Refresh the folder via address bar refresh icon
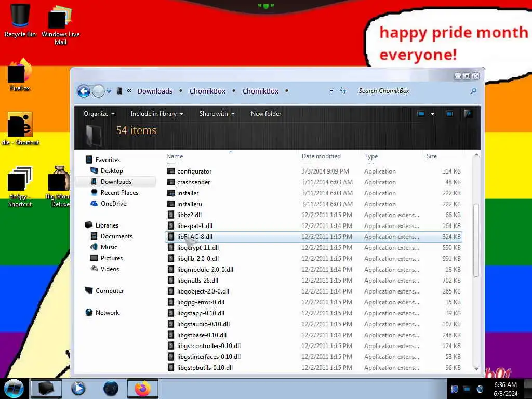The height and width of the screenshot is (399, 532). click(343, 91)
